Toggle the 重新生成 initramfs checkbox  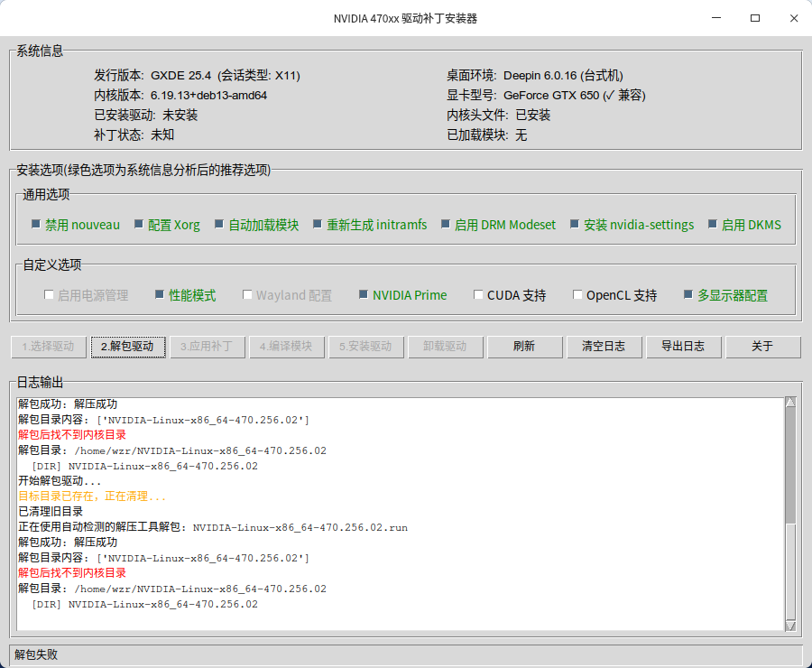tap(318, 225)
